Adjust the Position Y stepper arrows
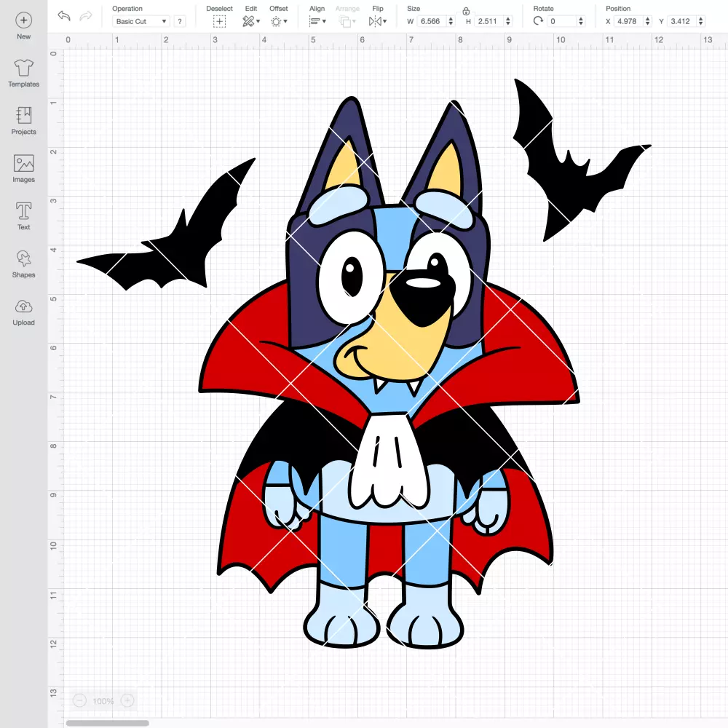Image resolution: width=728 pixels, height=728 pixels. tap(701, 21)
